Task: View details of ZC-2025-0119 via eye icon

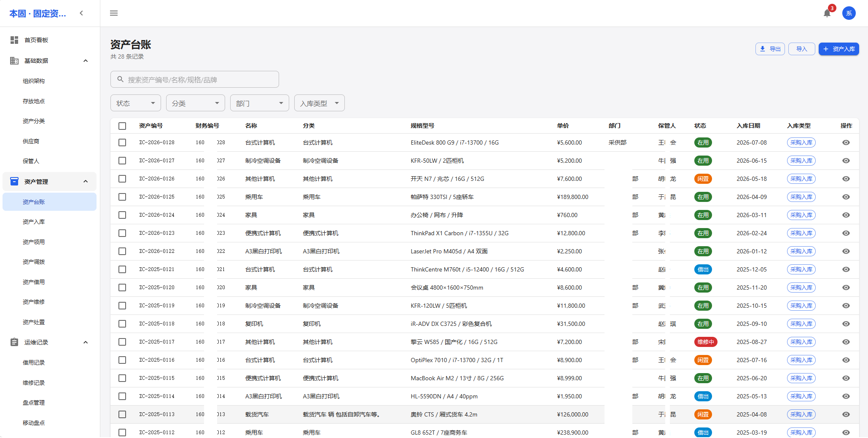Action: pyautogui.click(x=846, y=306)
